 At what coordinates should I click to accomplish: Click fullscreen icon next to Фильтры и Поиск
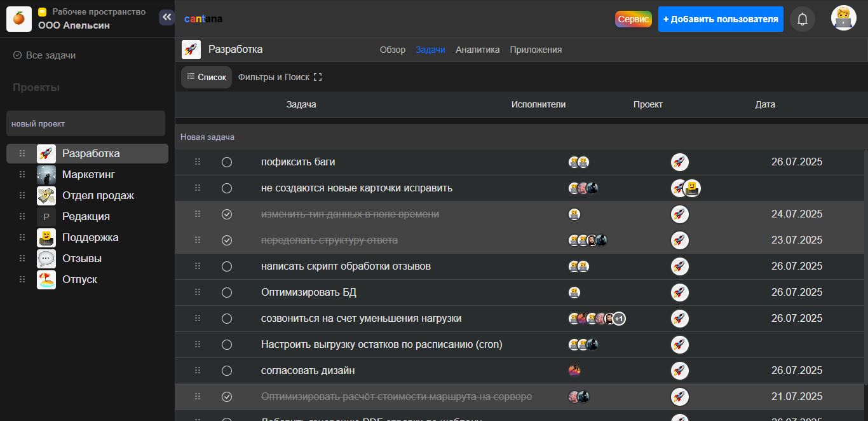318,77
